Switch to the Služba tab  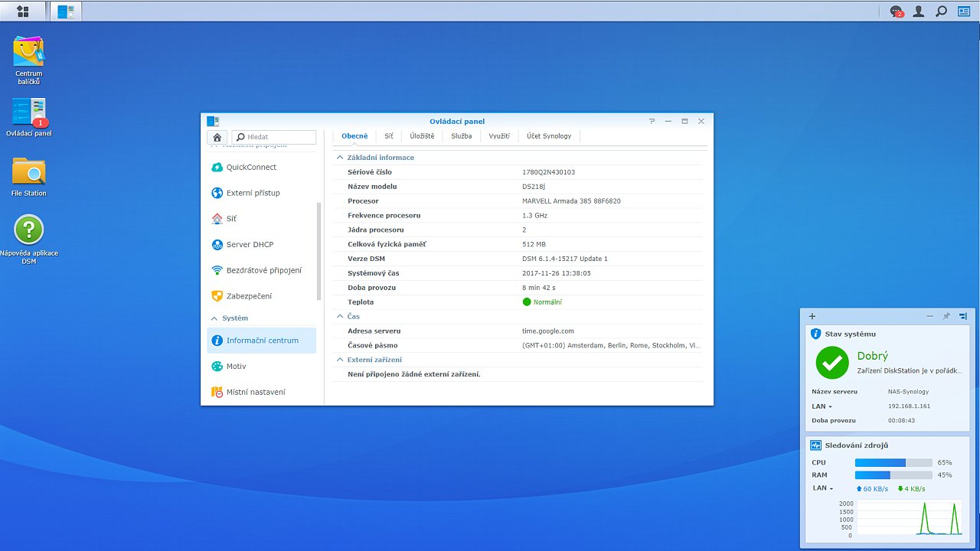click(x=462, y=136)
